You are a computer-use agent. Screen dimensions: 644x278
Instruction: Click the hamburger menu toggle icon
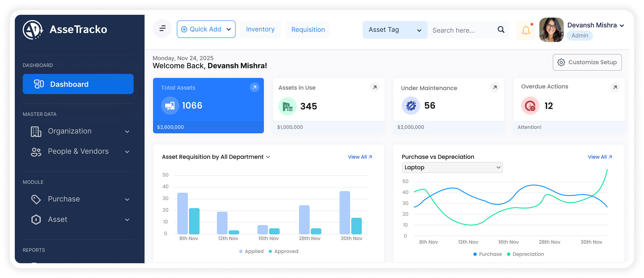pyautogui.click(x=162, y=28)
